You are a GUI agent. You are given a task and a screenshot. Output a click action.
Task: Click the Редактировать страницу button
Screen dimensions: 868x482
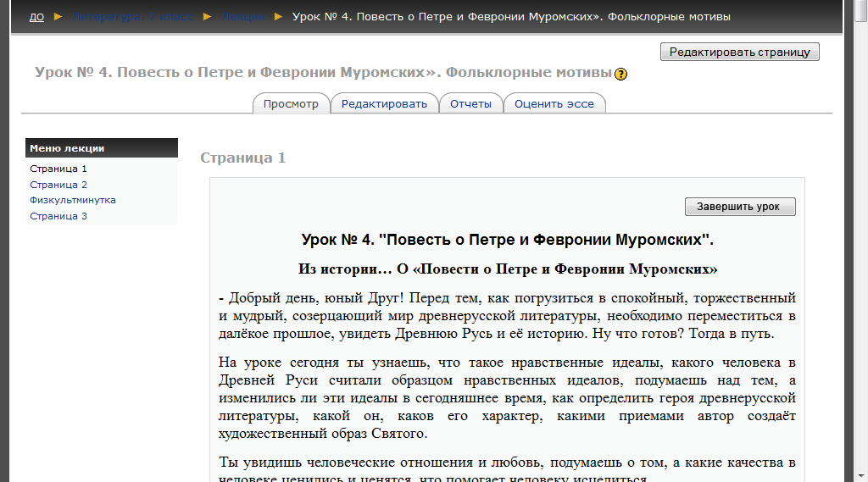tap(739, 52)
